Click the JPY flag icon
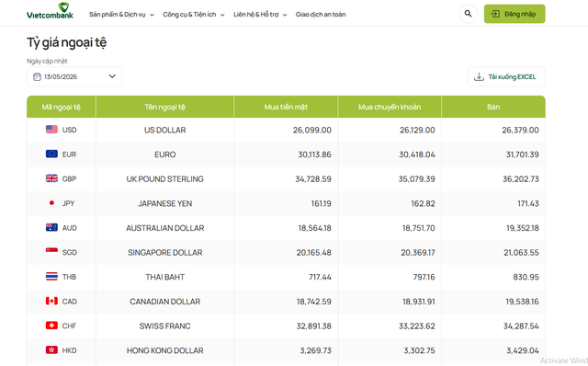This screenshot has height=366, width=588. click(51, 203)
